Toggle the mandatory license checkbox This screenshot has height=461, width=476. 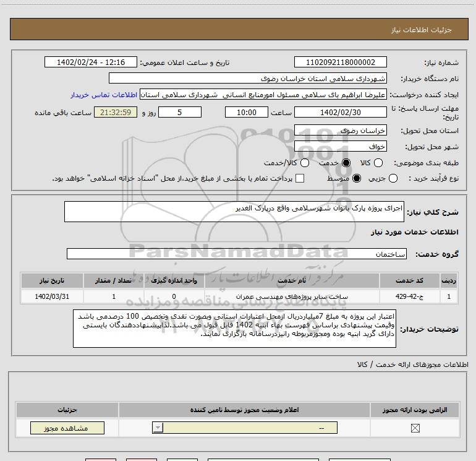[415, 428]
